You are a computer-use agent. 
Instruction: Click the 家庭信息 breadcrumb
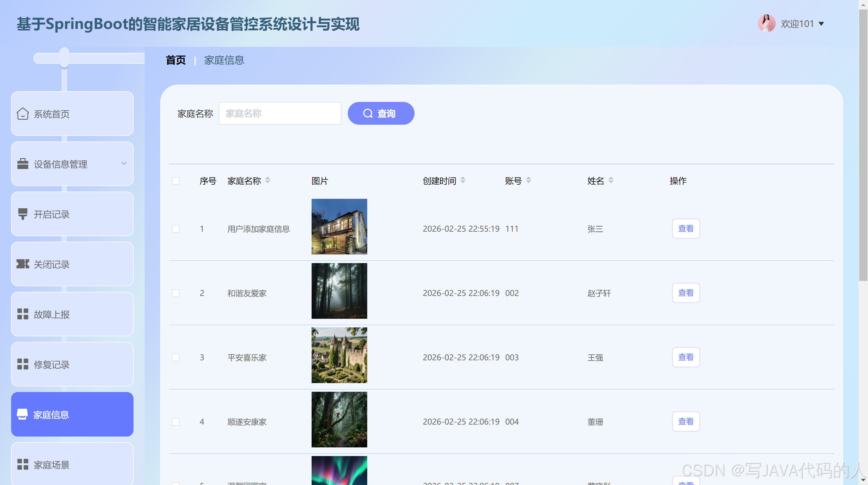click(224, 60)
